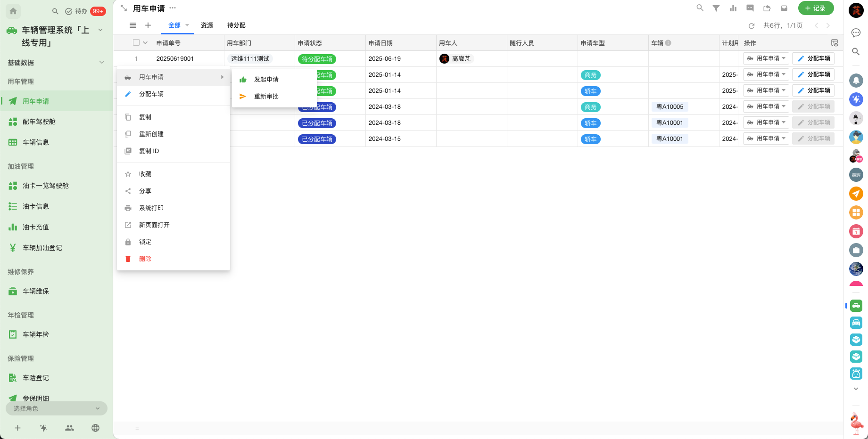This screenshot has height=439, width=868.
Task: Click the table search icon in top toolbar
Action: (700, 8)
